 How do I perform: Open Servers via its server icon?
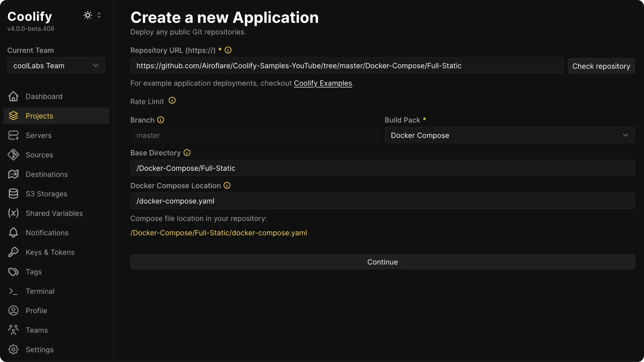pos(13,135)
